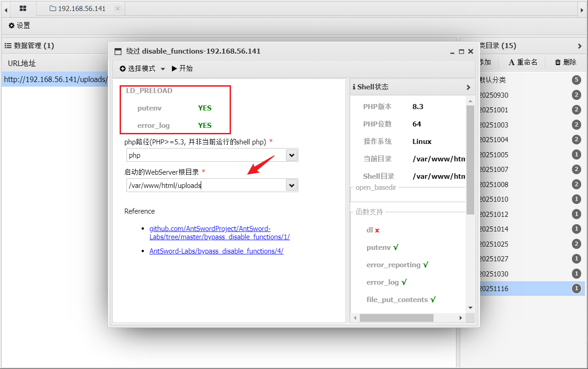This screenshot has height=369, width=588.
Task: Expand the WebServer根目录 combo box arrow
Action: pos(291,185)
